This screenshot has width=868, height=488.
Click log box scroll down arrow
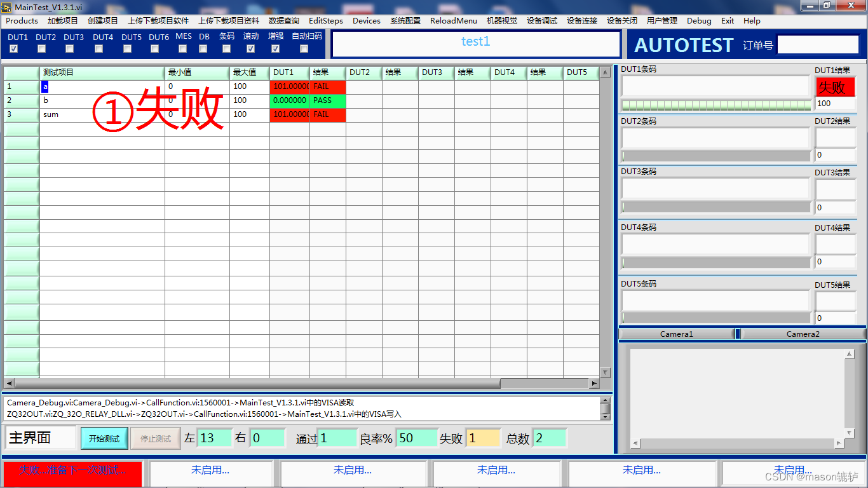pos(606,416)
